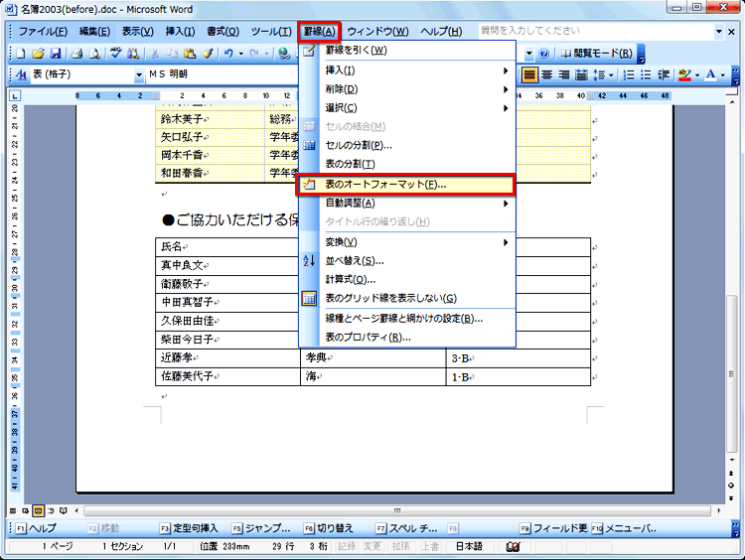Toggle numbered list formatting

629,75
